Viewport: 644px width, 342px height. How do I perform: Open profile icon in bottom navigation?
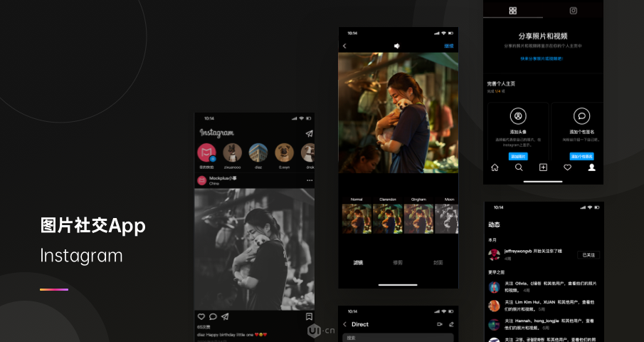(x=591, y=167)
